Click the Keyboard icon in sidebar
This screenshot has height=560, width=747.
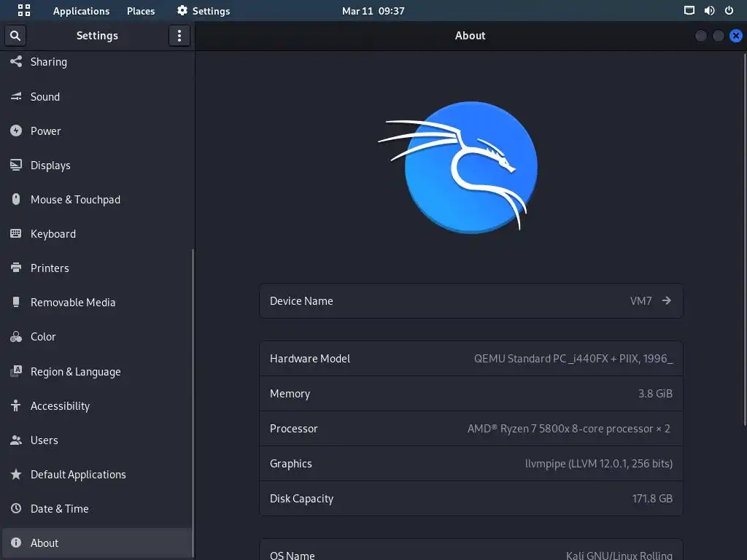point(16,233)
